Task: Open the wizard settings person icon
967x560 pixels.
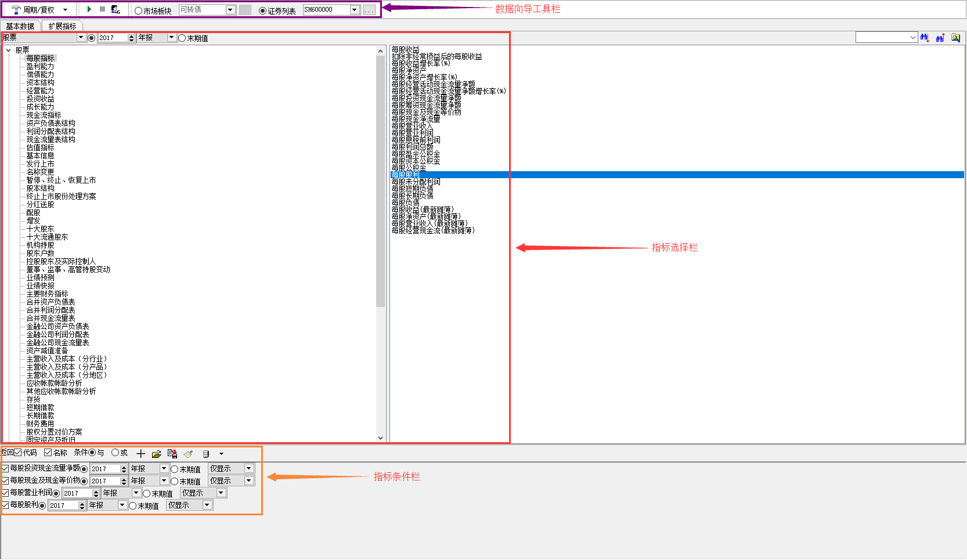Action: tap(116, 9)
